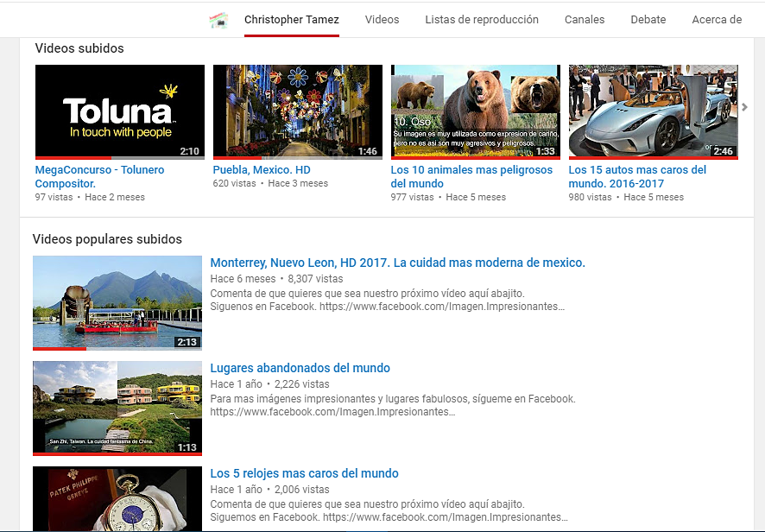Open Listas de reproducción tab
This screenshot has width=765, height=532.
pos(482,20)
